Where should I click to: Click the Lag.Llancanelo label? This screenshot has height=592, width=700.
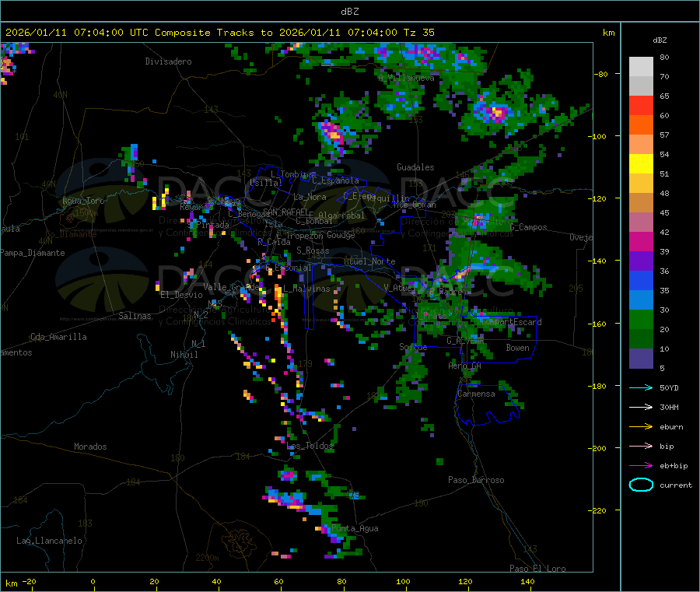pyautogui.click(x=49, y=541)
